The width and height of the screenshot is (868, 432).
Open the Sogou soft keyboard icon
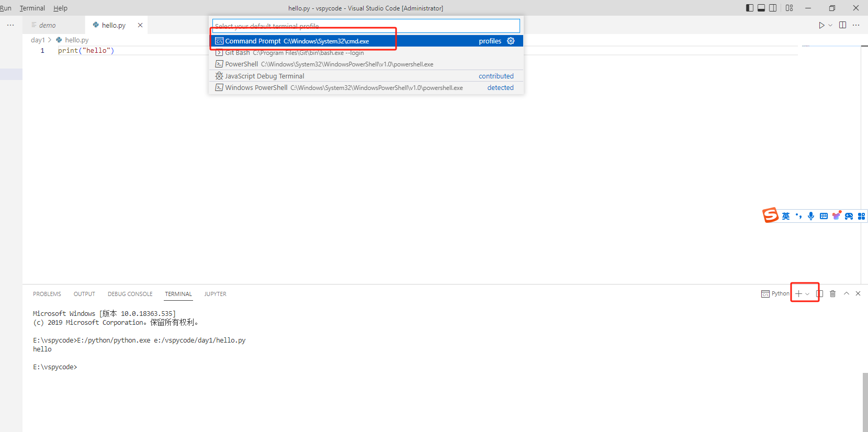pyautogui.click(x=824, y=216)
